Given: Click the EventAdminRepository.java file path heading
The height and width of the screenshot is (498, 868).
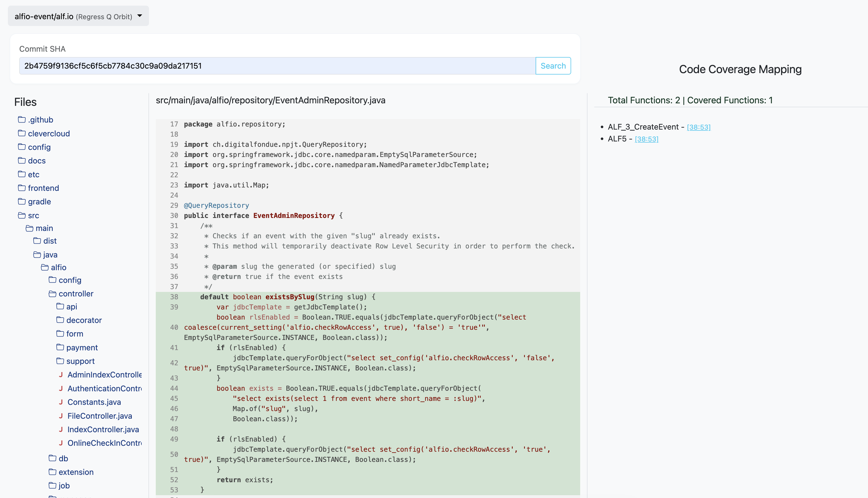Looking at the screenshot, I should [x=270, y=100].
